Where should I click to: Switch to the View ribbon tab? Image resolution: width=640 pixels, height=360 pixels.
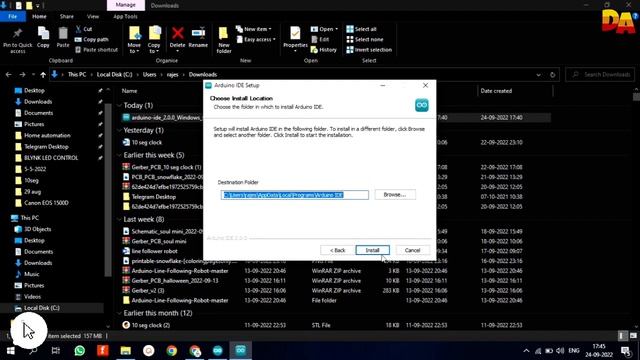tap(93, 16)
